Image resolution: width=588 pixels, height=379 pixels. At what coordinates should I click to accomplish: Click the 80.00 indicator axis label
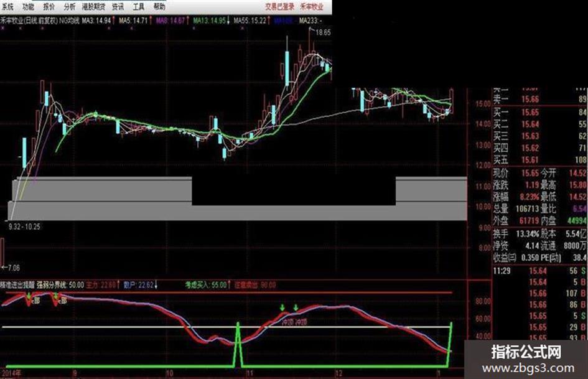(x=483, y=301)
